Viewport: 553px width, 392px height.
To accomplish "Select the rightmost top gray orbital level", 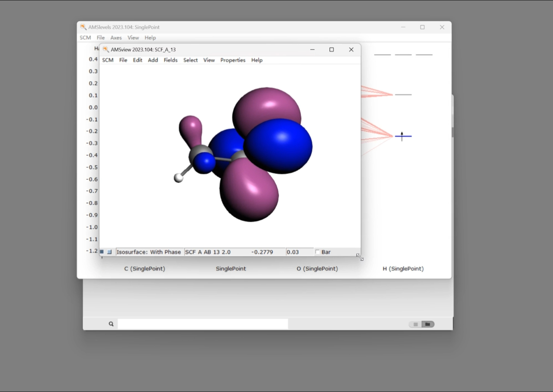I will 424,55.
